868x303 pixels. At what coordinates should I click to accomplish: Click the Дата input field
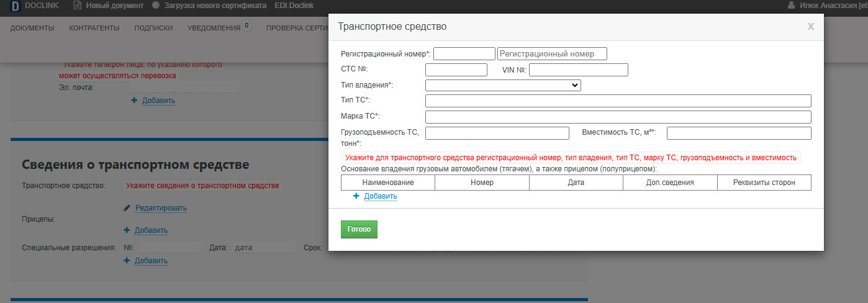pyautogui.click(x=263, y=248)
